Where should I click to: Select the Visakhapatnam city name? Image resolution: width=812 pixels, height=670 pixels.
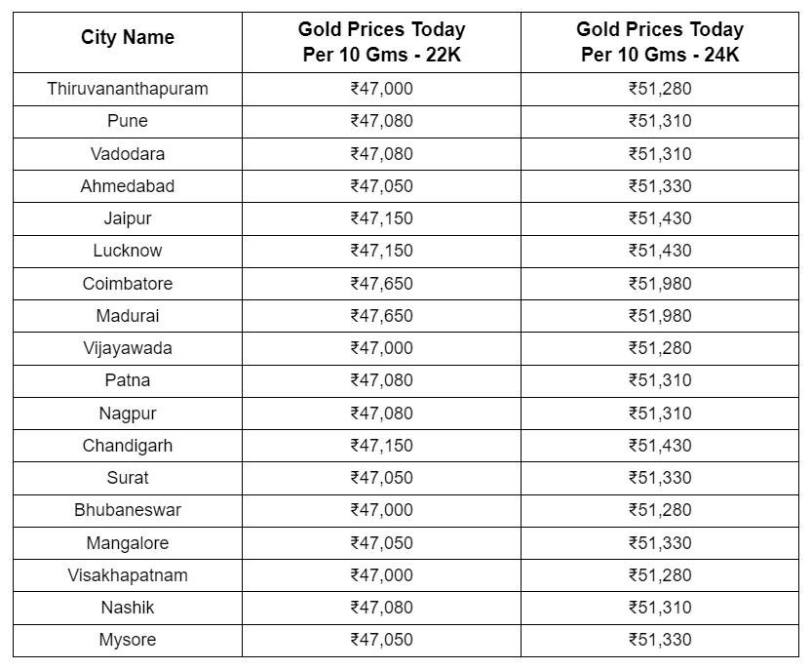(x=128, y=575)
